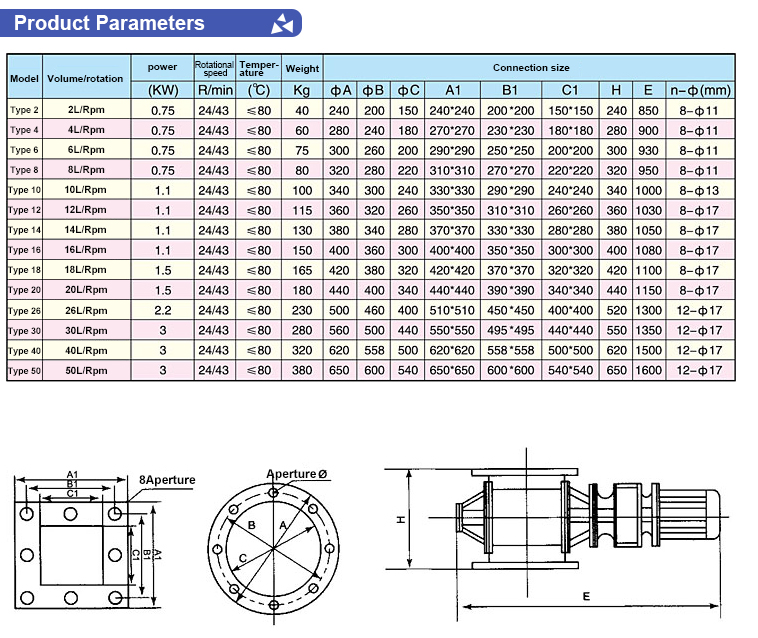
Task: Select the Volume/rotation column header
Action: pos(86,78)
